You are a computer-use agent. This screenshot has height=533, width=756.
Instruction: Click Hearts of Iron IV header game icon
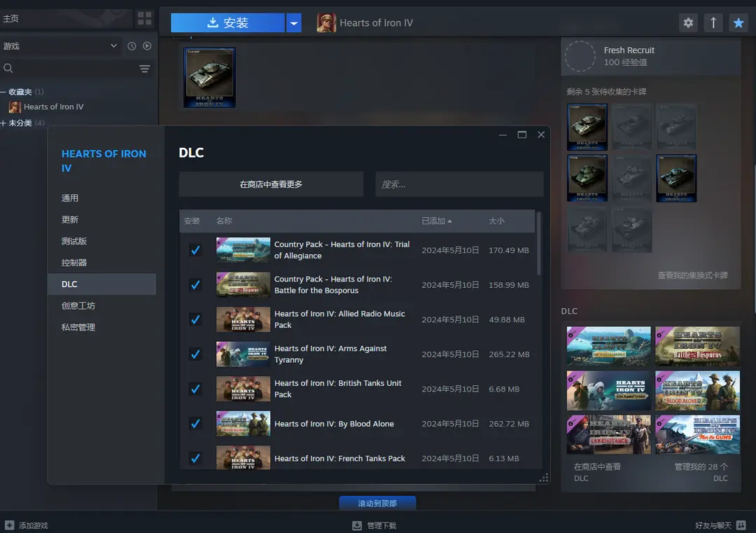coord(326,22)
